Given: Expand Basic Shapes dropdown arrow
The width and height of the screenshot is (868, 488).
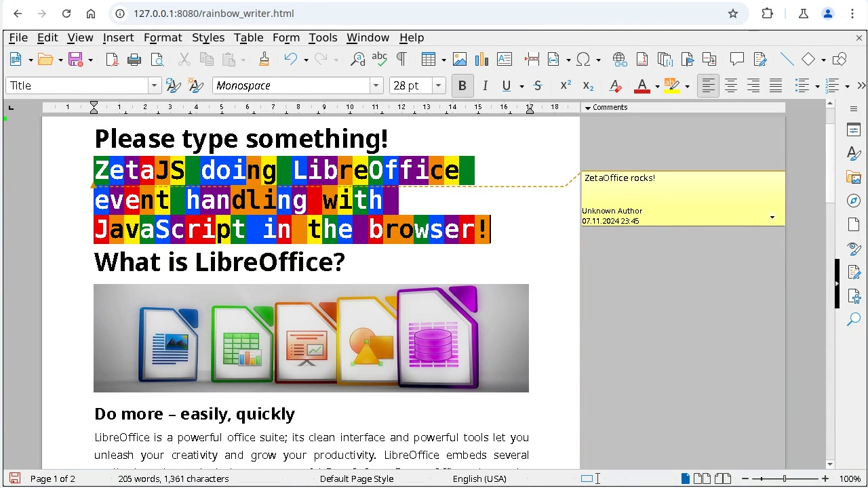Looking at the screenshot, I should [823, 60].
